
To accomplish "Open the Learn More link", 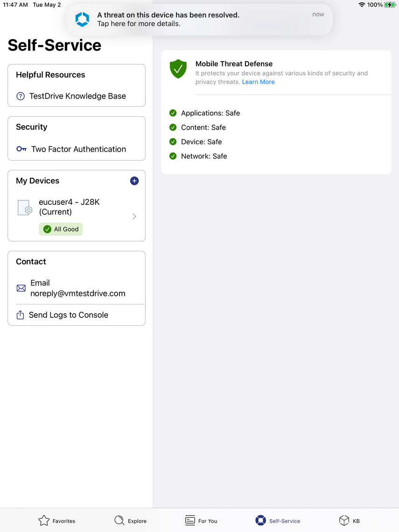I will point(258,82).
